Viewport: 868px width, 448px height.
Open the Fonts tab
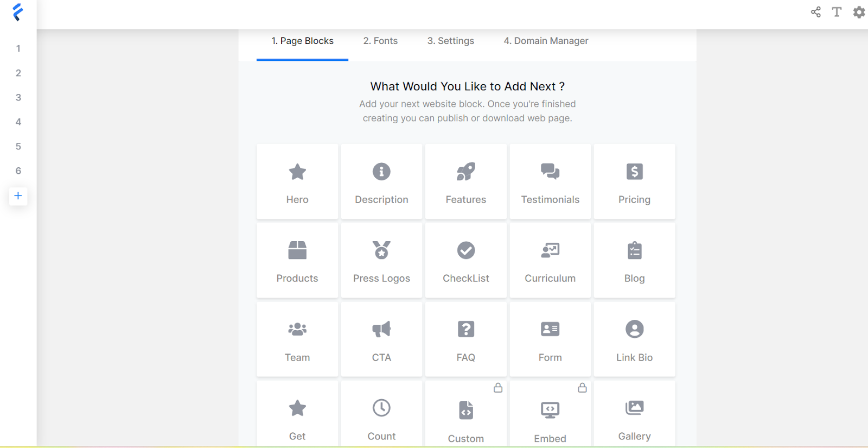click(380, 41)
